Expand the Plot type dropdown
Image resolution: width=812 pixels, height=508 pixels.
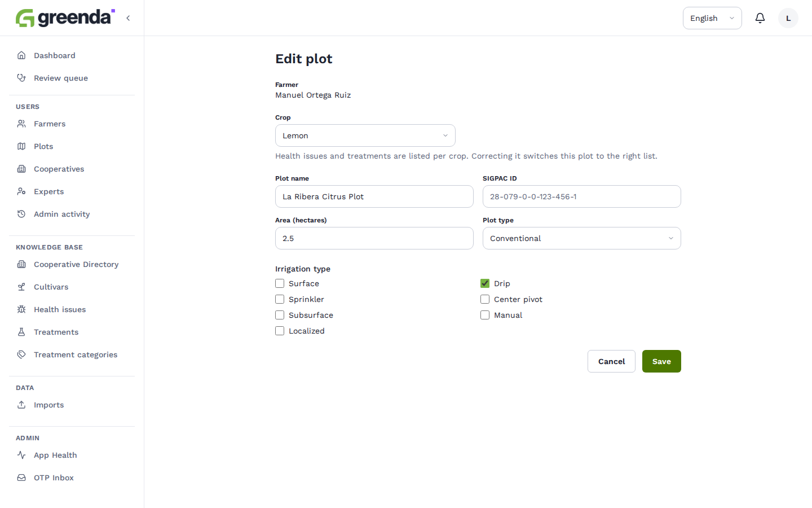tap(582, 238)
